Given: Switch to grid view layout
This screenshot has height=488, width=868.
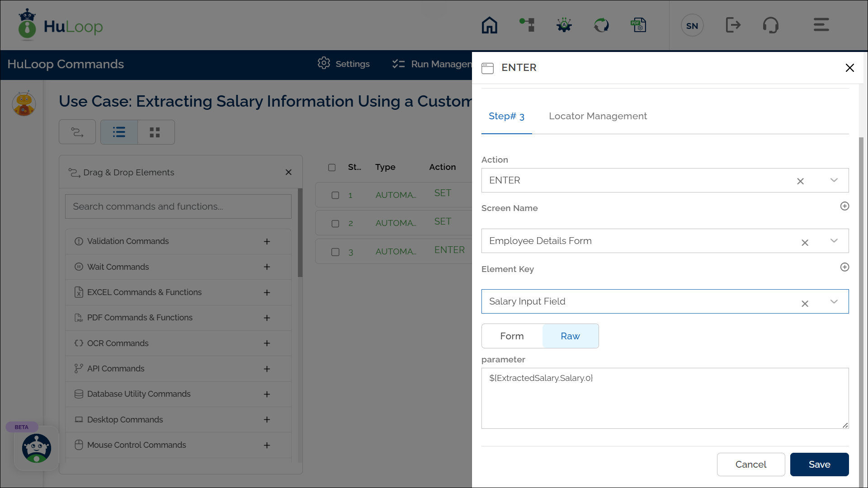Looking at the screenshot, I should pyautogui.click(x=155, y=132).
